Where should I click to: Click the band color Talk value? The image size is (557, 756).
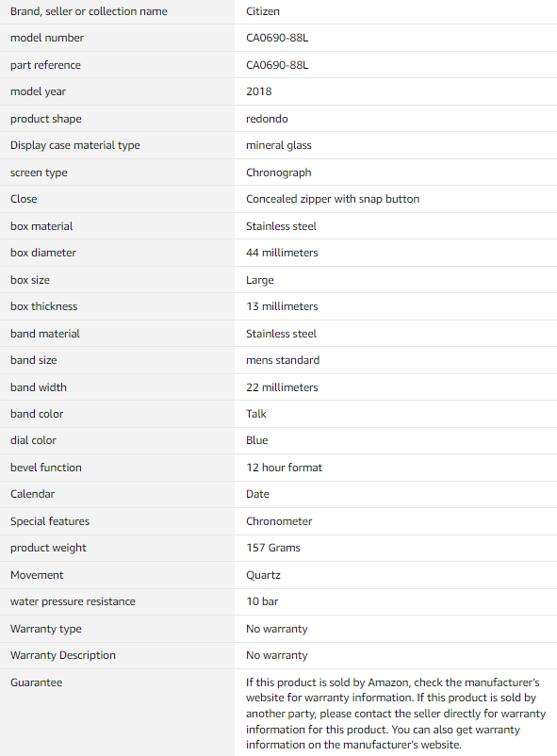point(255,414)
